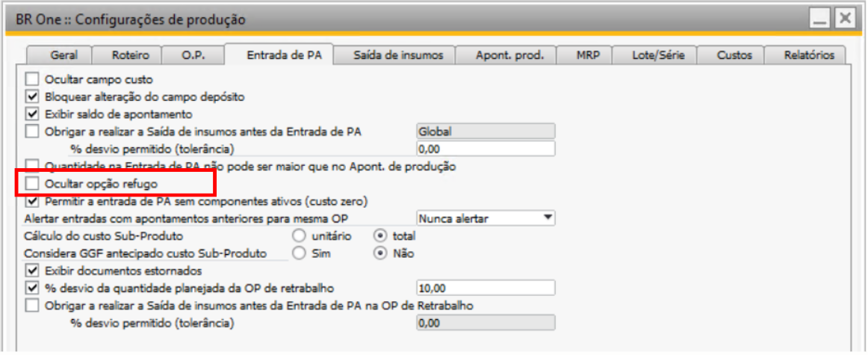Choose Sim for GGF antecipado custo
The height and width of the screenshot is (355, 868).
300,253
